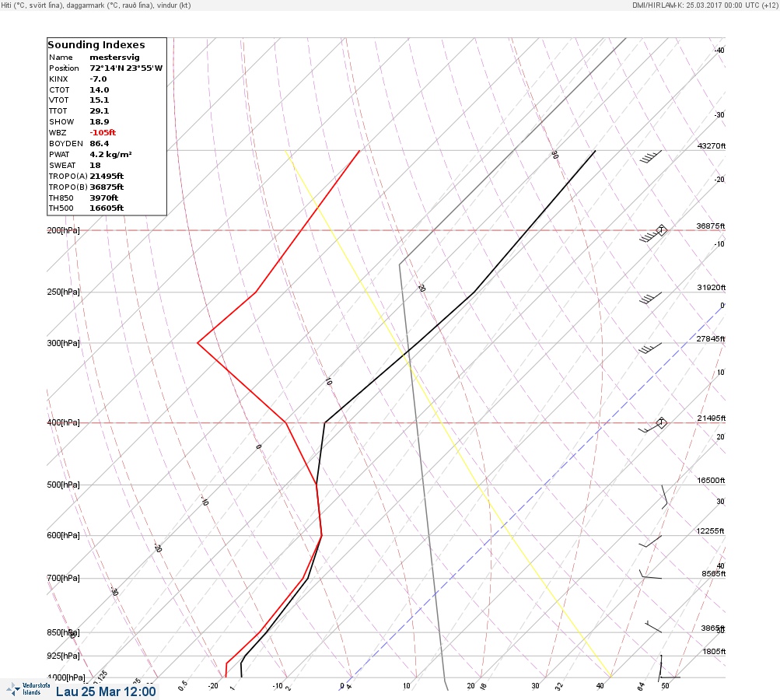The width and height of the screenshot is (780, 700).
Task: Click the Lau 25 Mar 12:00 timestamp
Action: coord(106,691)
